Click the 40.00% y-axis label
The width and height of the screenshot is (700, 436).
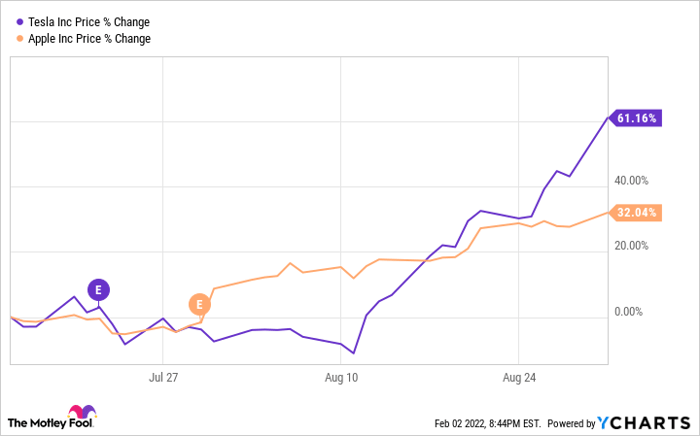[x=633, y=181]
